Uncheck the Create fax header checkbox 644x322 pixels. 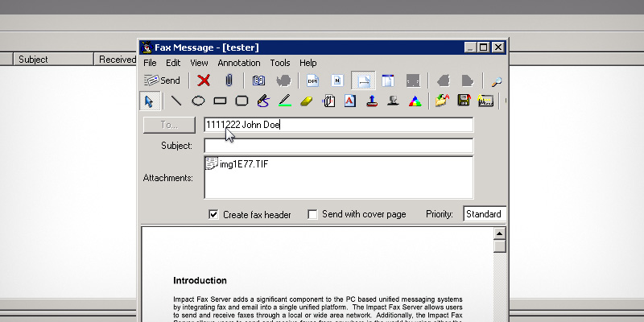213,215
